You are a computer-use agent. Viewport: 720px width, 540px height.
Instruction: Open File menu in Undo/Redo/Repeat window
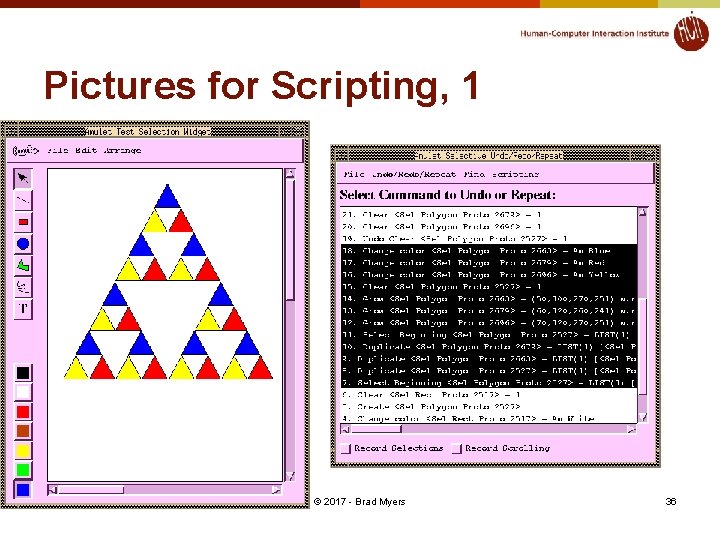[x=354, y=174]
